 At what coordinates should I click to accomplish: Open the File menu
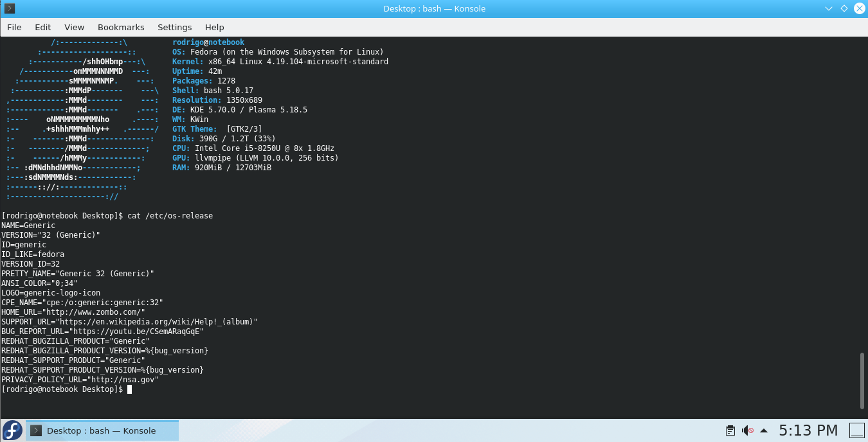pos(14,27)
